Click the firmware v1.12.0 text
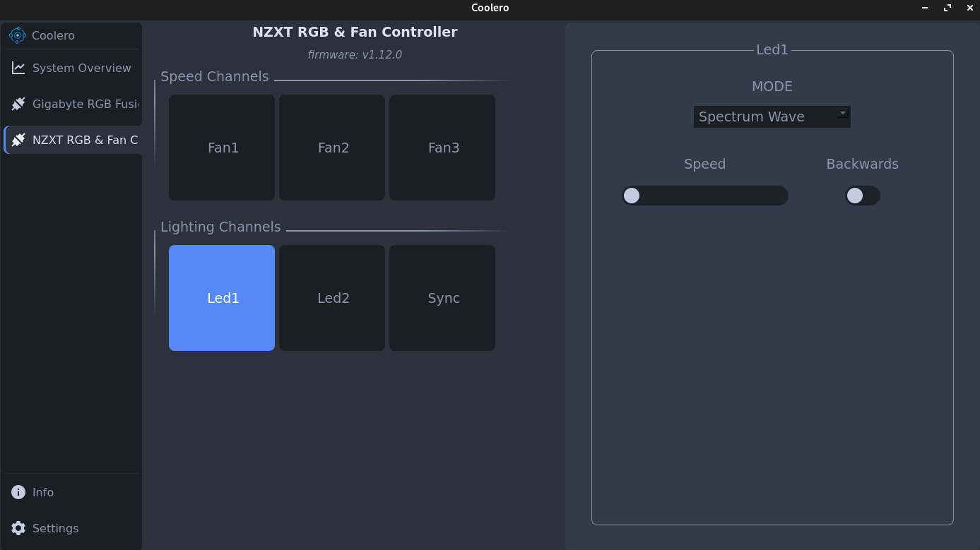Image resolution: width=980 pixels, height=550 pixels. coord(355,54)
